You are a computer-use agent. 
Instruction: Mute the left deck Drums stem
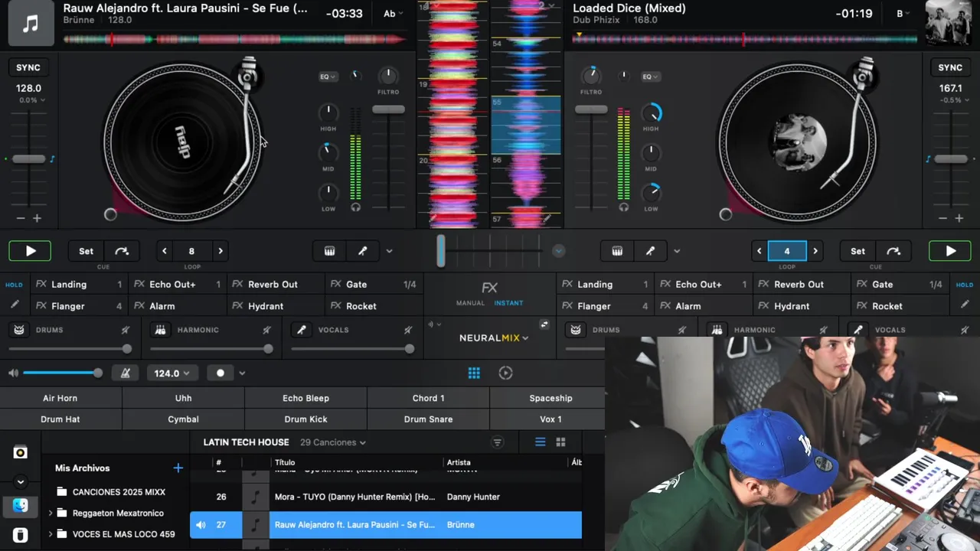(x=126, y=330)
